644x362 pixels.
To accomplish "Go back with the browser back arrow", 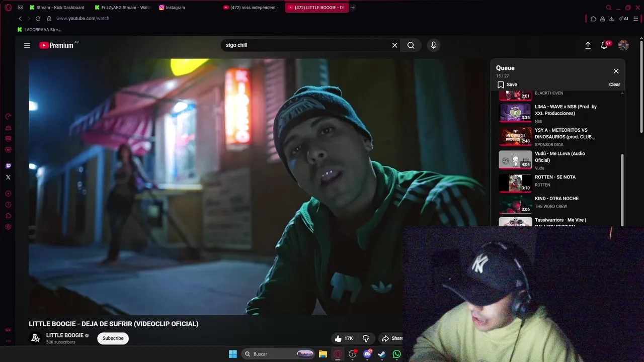I will tap(20, 19).
